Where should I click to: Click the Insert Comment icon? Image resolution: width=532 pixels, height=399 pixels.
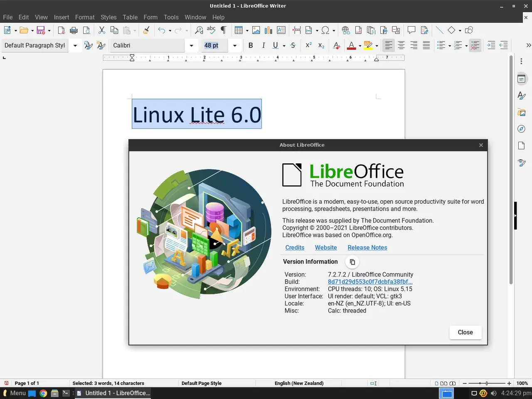pyautogui.click(x=411, y=30)
